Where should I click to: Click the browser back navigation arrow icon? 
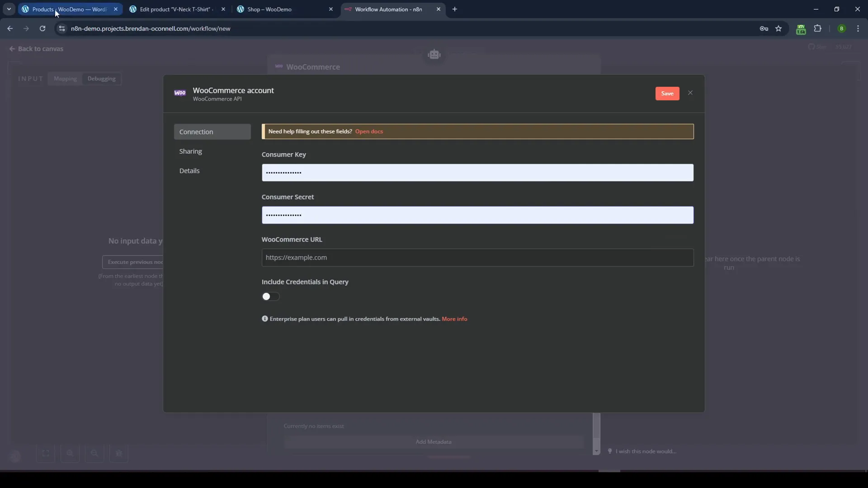click(x=9, y=28)
